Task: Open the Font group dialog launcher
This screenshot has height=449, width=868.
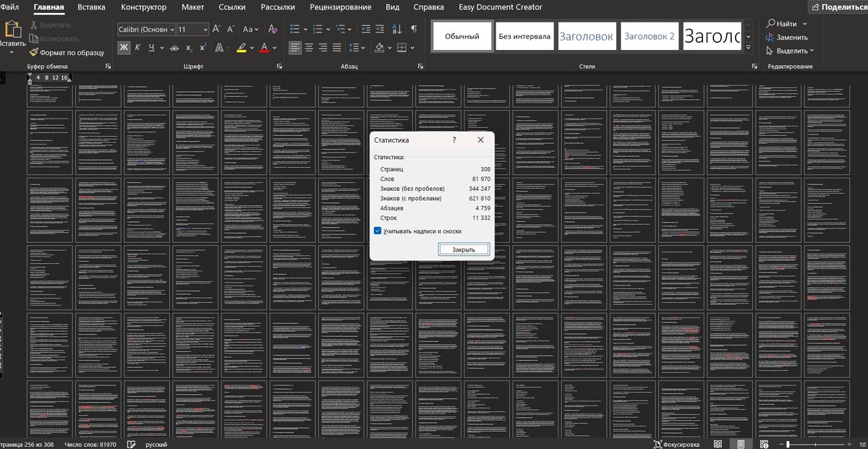Action: pos(279,66)
